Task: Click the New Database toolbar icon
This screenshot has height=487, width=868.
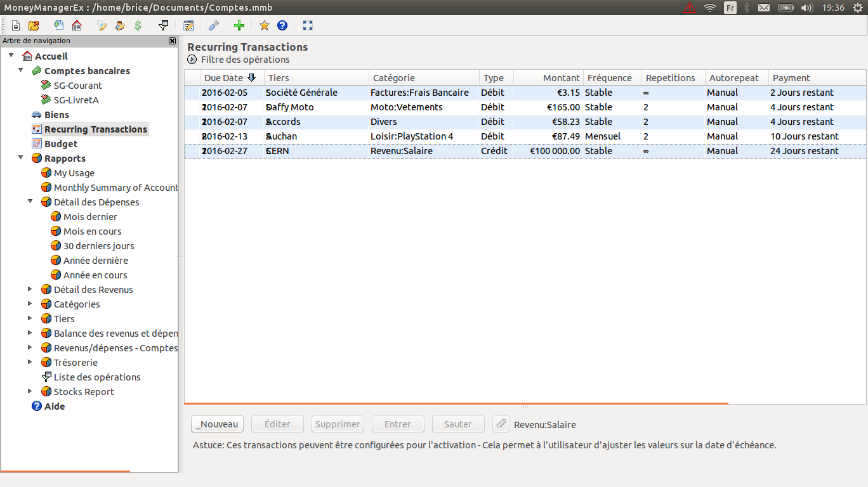Action: coord(16,25)
